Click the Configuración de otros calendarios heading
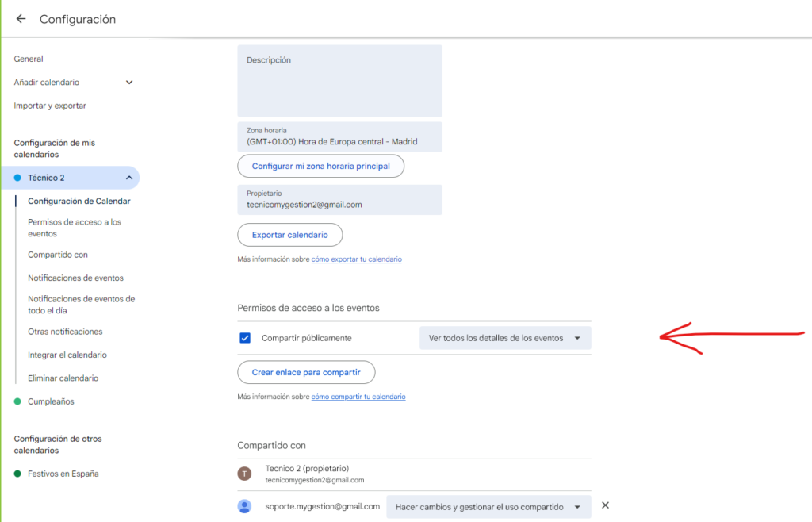812x522 pixels. 58,444
